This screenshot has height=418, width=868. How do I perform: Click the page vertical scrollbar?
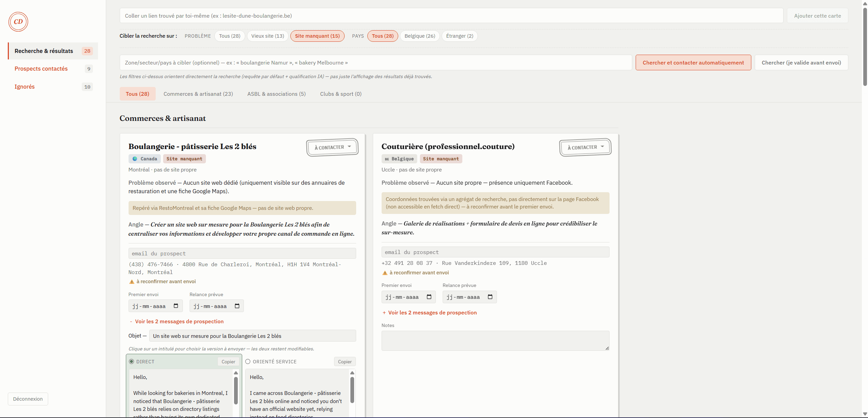tap(865, 48)
